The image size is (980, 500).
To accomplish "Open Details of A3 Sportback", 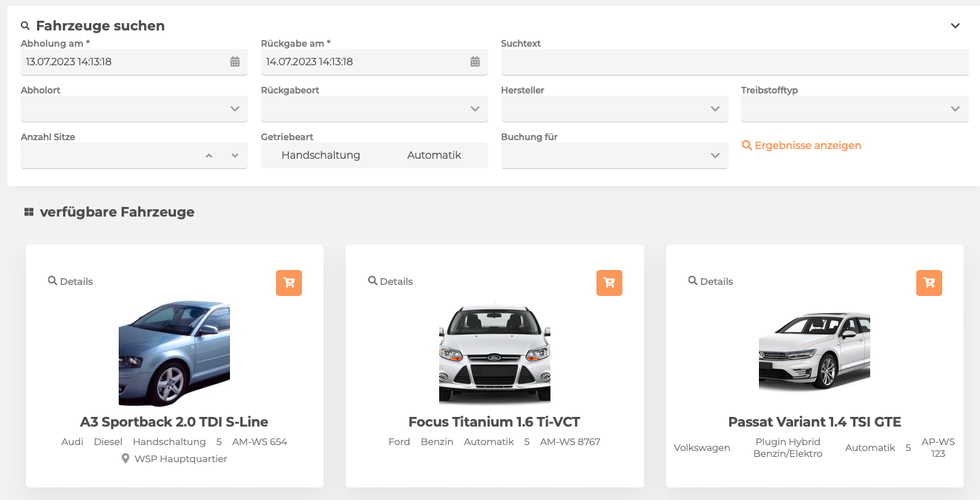I will tap(70, 281).
